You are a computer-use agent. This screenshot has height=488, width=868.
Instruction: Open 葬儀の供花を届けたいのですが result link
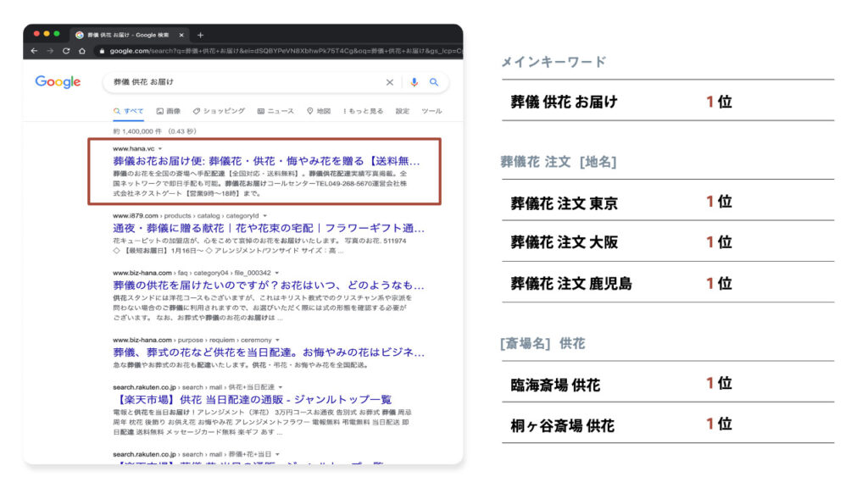click(x=269, y=286)
